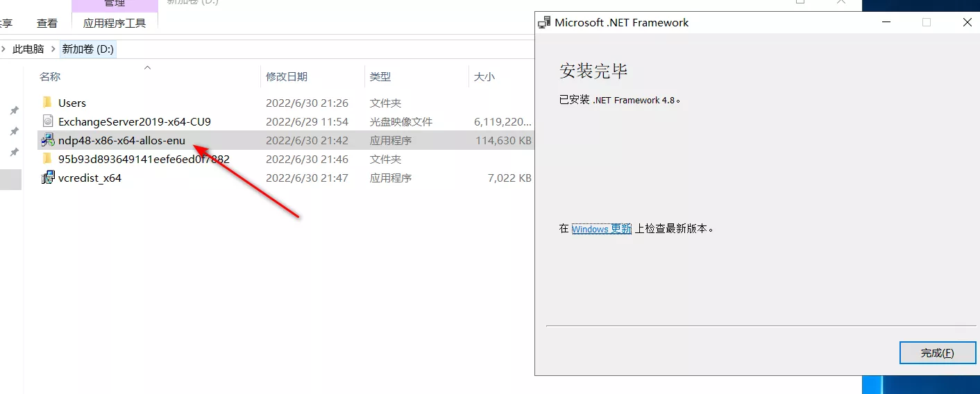
Task: Click the Microsoft .NET Framework title bar icon
Action: [x=545, y=22]
